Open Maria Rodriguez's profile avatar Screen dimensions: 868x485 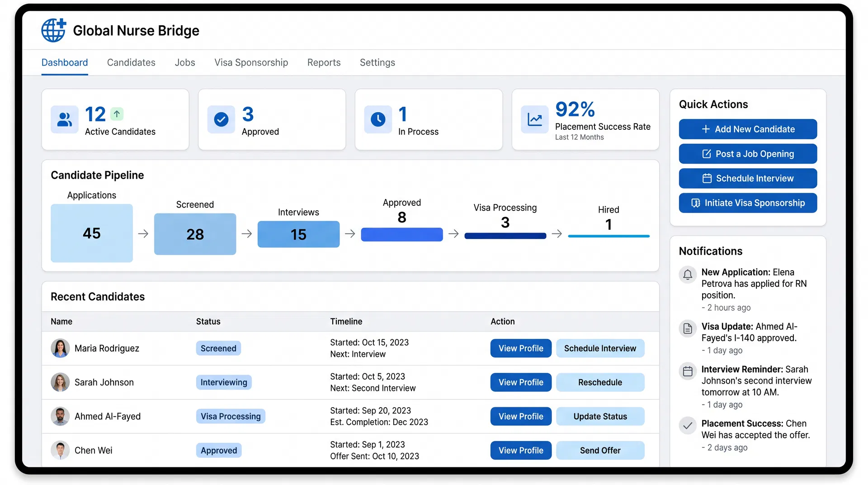pos(60,348)
